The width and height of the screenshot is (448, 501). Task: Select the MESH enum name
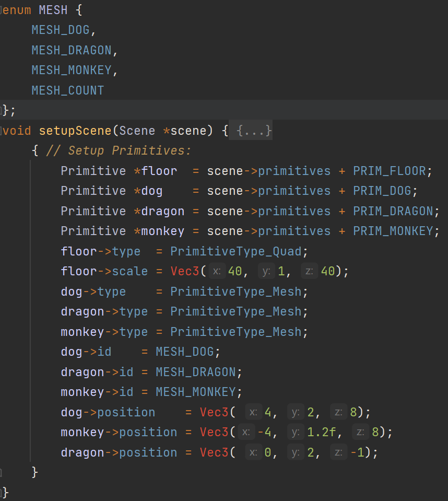coord(53,10)
